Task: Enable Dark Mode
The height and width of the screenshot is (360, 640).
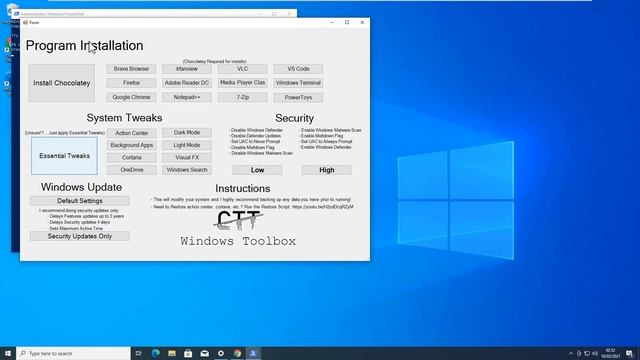Action: coord(187,133)
